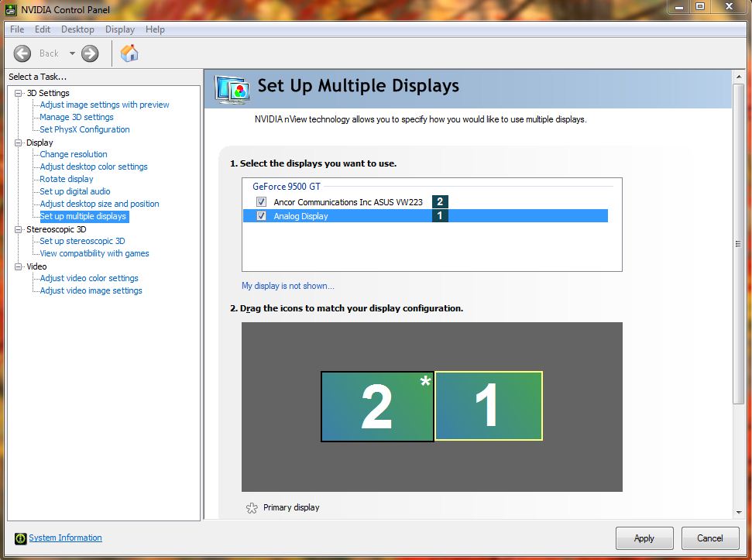Click Set Up Multiple Displays header icon
This screenshot has height=560, width=752.
232,90
